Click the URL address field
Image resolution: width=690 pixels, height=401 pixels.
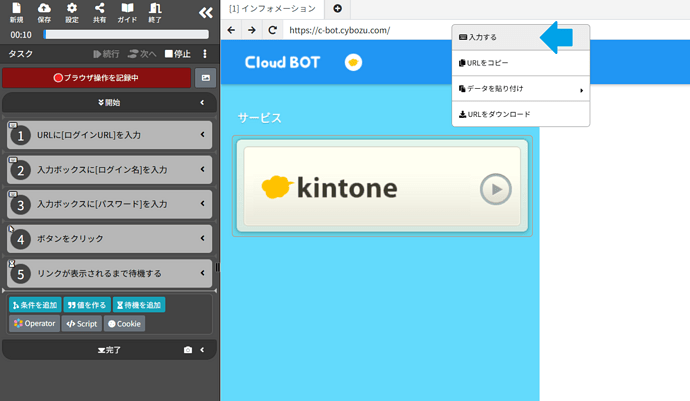coord(367,30)
